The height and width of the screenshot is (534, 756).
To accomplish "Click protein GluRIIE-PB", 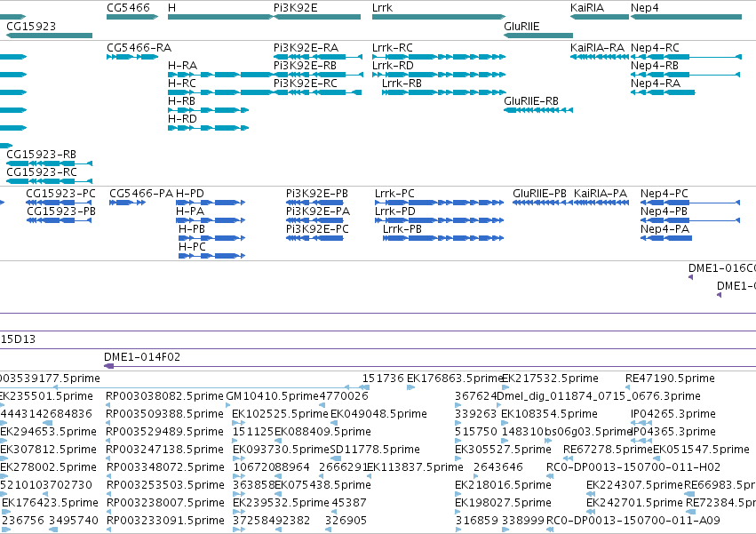I will point(543,203).
